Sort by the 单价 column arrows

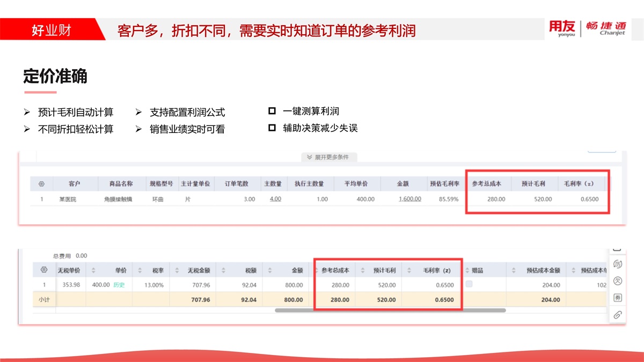[94, 270]
